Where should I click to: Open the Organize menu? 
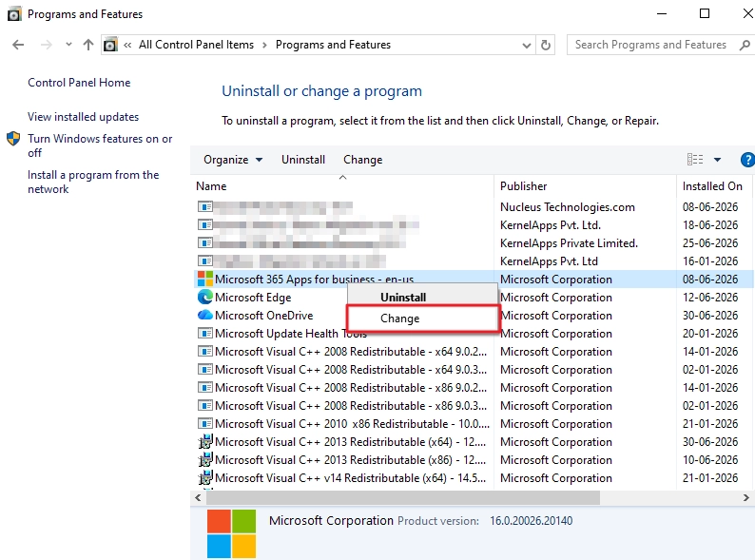233,160
